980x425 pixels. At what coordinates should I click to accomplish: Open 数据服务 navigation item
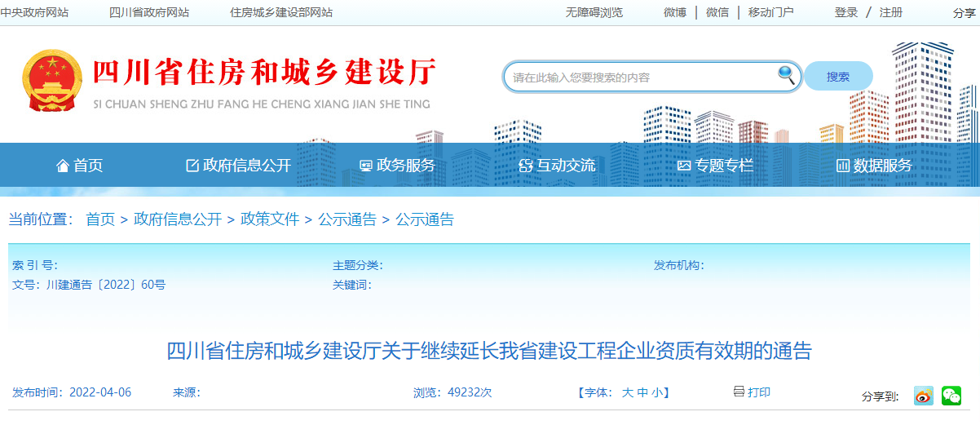tap(874, 166)
